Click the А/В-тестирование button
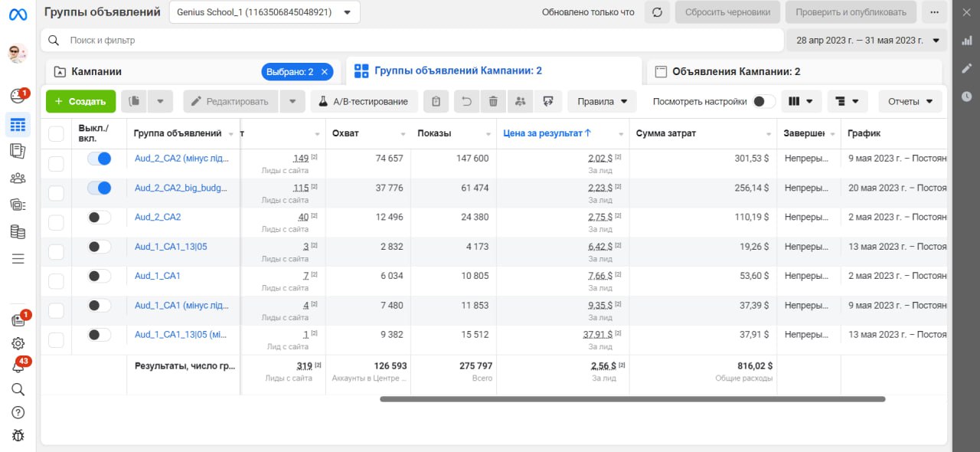Image resolution: width=980 pixels, height=452 pixels. pos(364,101)
